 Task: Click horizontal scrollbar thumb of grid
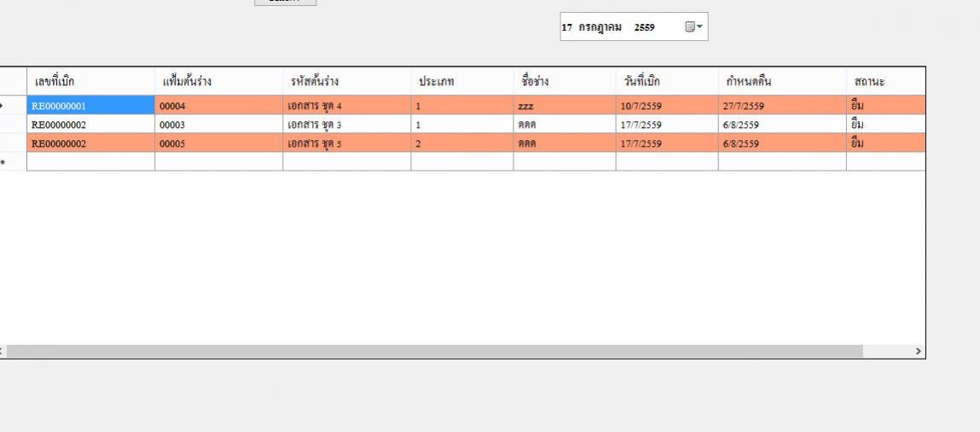pos(434,352)
